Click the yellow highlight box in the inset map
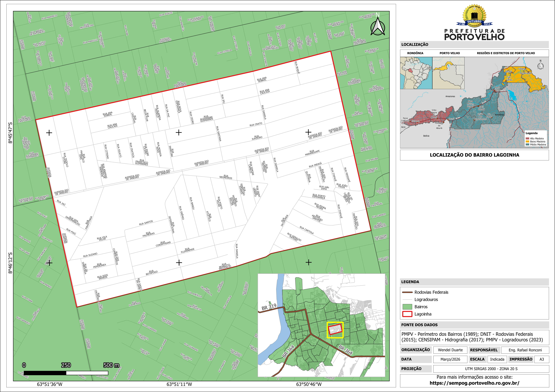The width and height of the screenshot is (555, 392). click(x=335, y=330)
